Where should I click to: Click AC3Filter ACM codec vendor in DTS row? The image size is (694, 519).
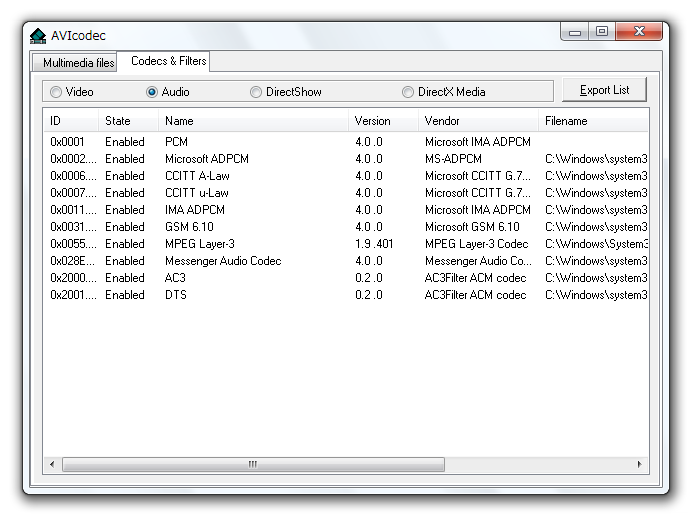475,295
